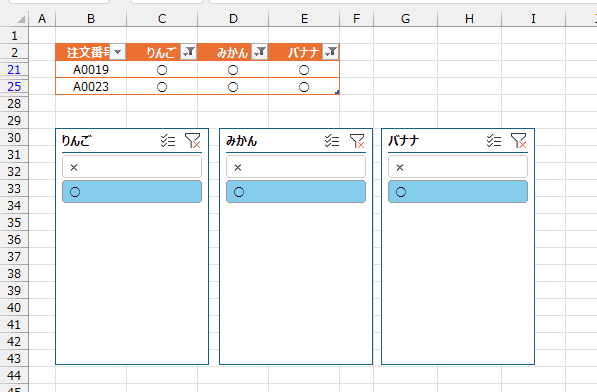
Task: Toggle multi-select in みかん slicer
Action: point(332,141)
